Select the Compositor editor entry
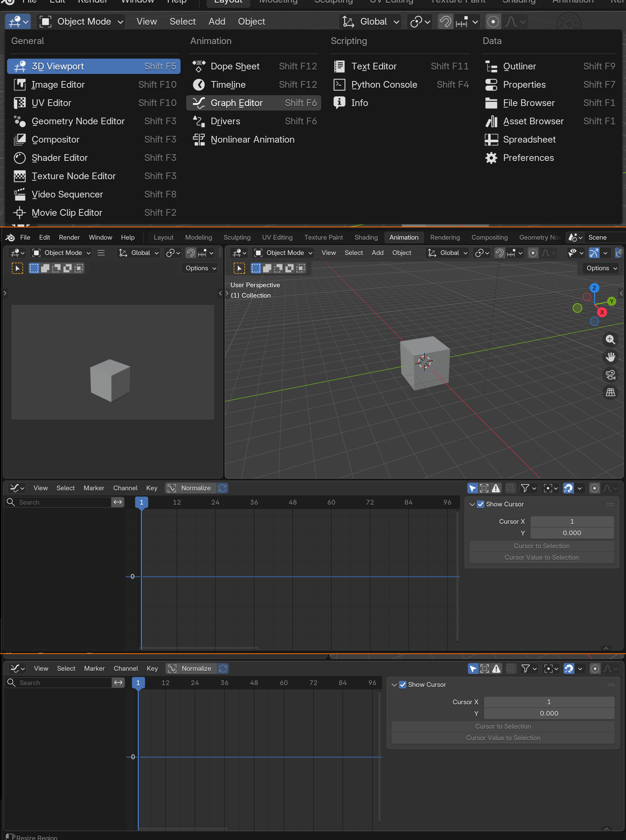The width and height of the screenshot is (626, 840). (94, 140)
